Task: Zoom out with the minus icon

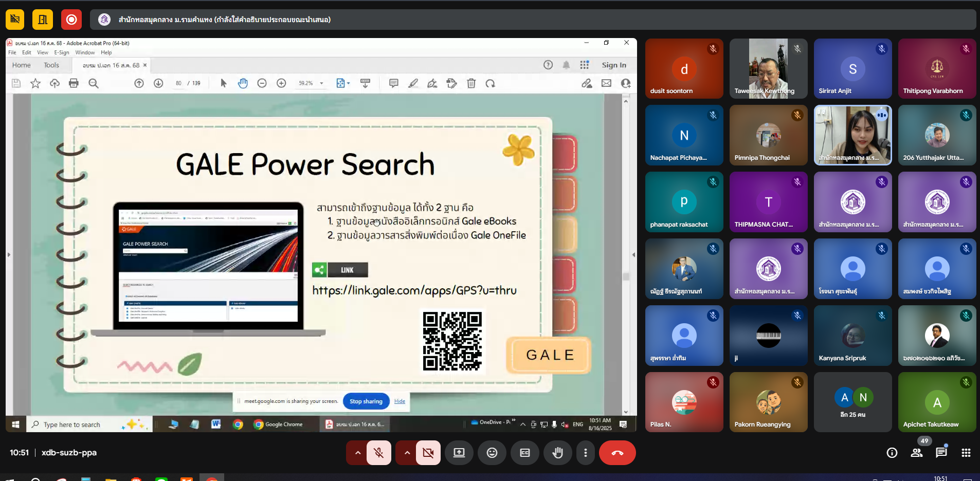Action: (x=262, y=83)
